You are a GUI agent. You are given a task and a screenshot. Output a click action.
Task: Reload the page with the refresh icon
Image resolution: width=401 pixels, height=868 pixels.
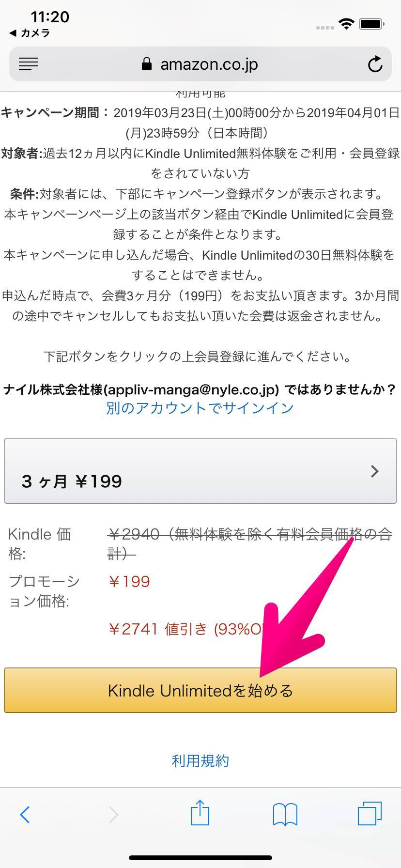[375, 64]
